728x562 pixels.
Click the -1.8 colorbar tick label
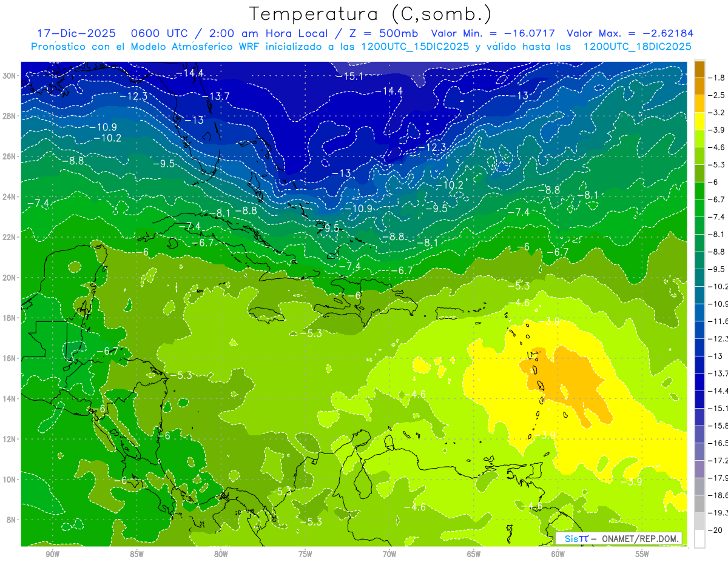pos(717,78)
